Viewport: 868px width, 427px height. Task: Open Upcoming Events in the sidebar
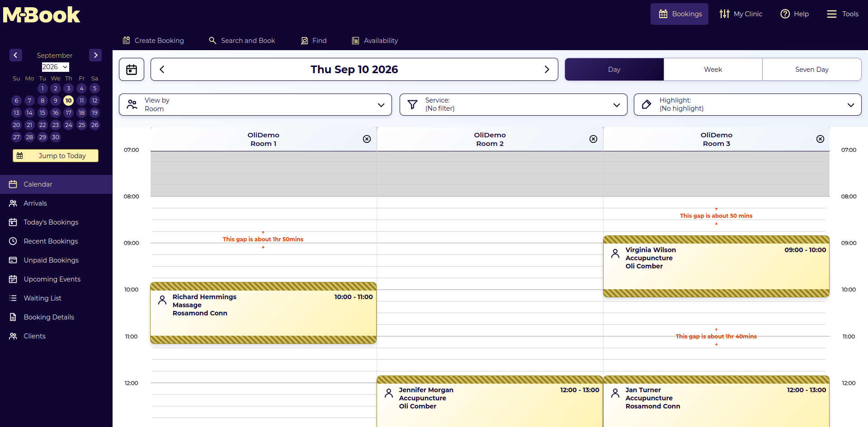(56, 279)
